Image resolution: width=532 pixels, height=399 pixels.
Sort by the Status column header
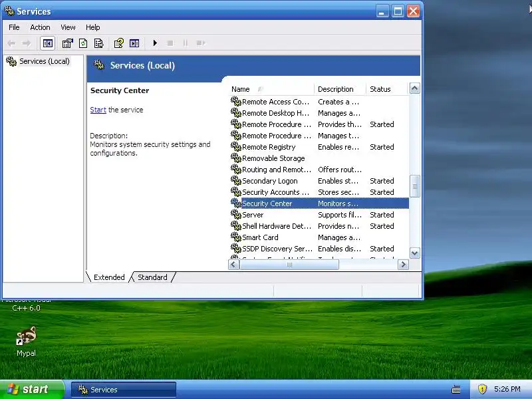[x=386, y=89]
